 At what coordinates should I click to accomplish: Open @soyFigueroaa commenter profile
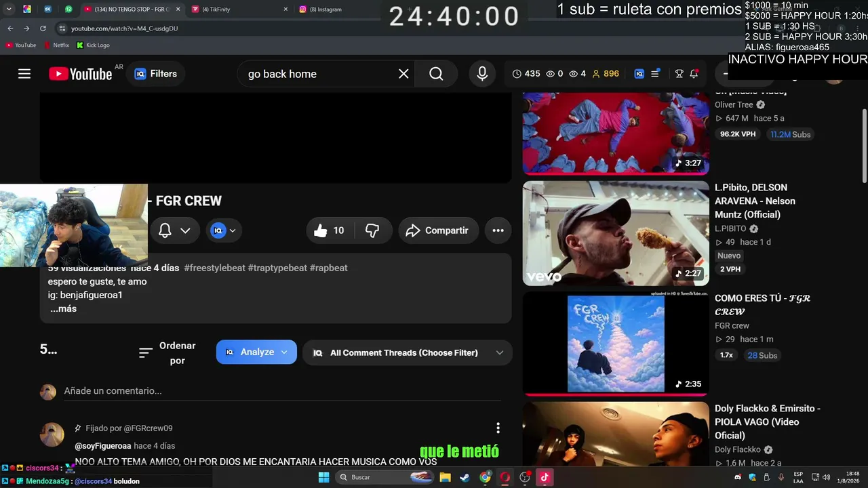pos(103,446)
